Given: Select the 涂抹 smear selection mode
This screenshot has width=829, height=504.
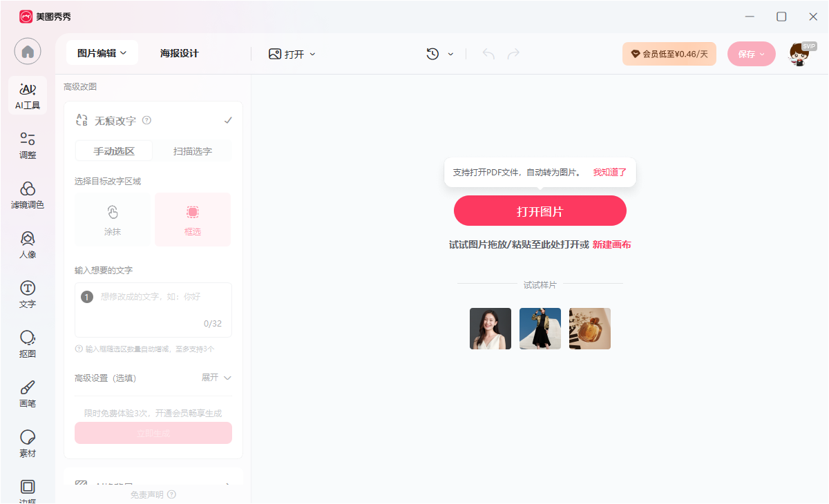Looking at the screenshot, I should 112,219.
